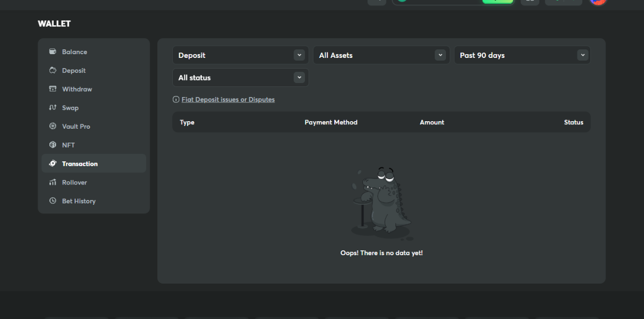Open Fiat Deposit issues or Disputes link
The image size is (644, 319).
pyautogui.click(x=228, y=100)
